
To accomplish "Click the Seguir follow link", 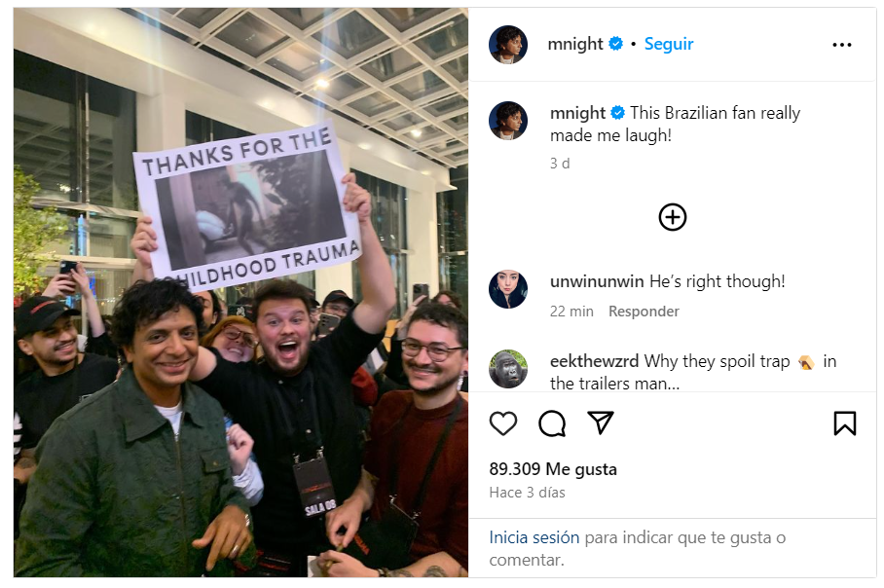I will coord(669,44).
